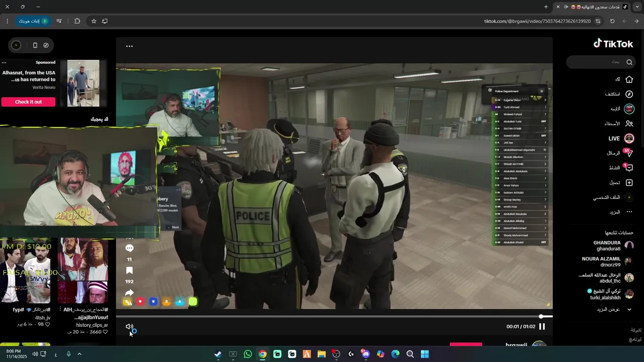Share the video using the arrow icon
This screenshot has height=362, width=644.
[129, 293]
